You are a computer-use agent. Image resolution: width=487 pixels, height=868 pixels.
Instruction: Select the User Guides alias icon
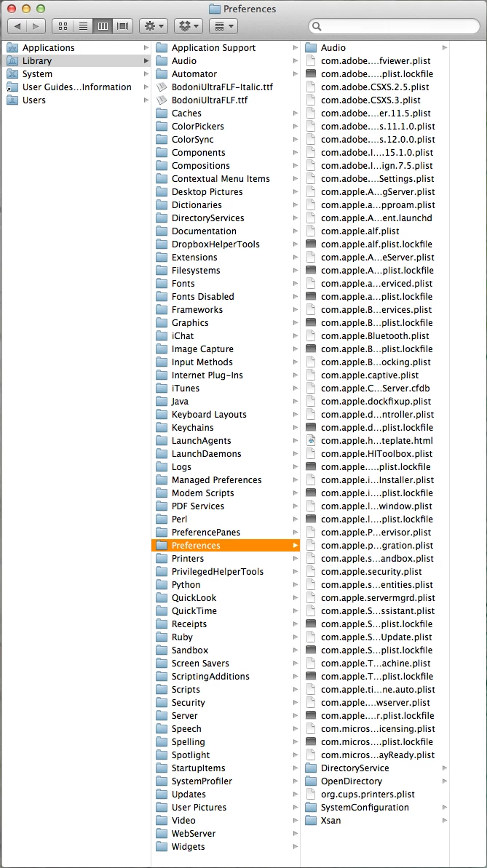click(x=12, y=87)
